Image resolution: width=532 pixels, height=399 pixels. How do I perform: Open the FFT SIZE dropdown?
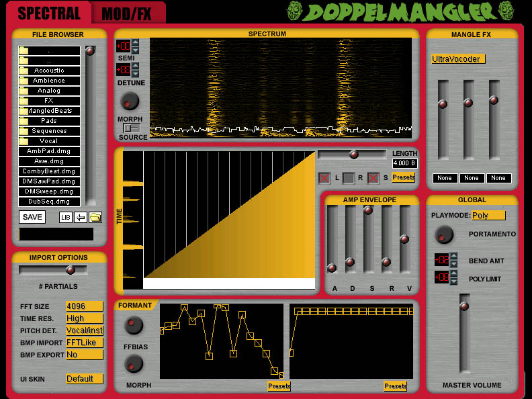tap(85, 306)
